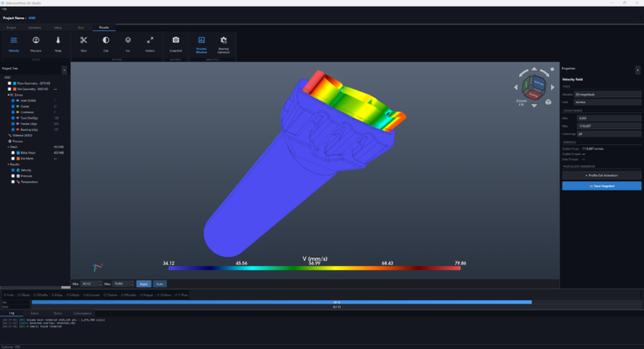
Task: Enable Pressure result checkbox in tree
Action: pos(13,176)
